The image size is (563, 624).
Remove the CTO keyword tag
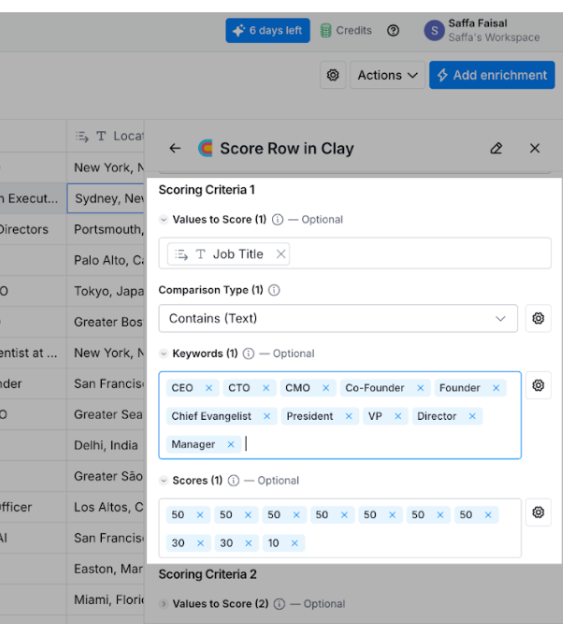click(266, 388)
